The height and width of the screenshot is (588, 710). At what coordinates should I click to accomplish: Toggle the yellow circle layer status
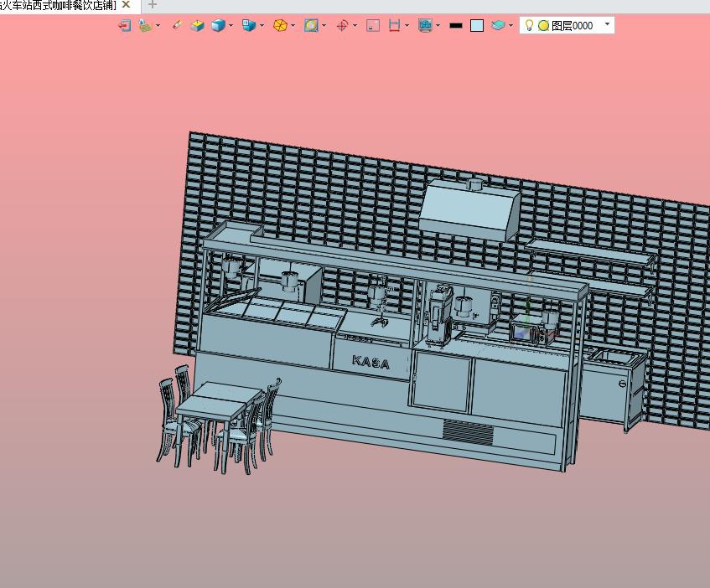543,26
